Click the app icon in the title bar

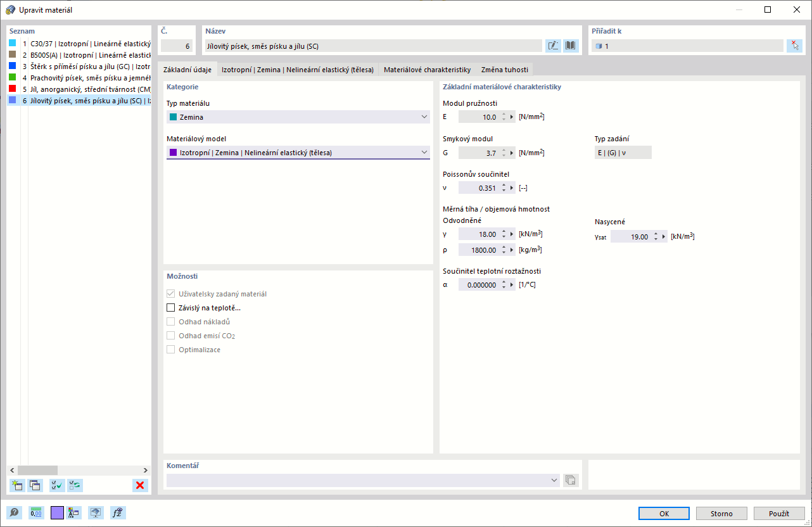pyautogui.click(x=10, y=10)
